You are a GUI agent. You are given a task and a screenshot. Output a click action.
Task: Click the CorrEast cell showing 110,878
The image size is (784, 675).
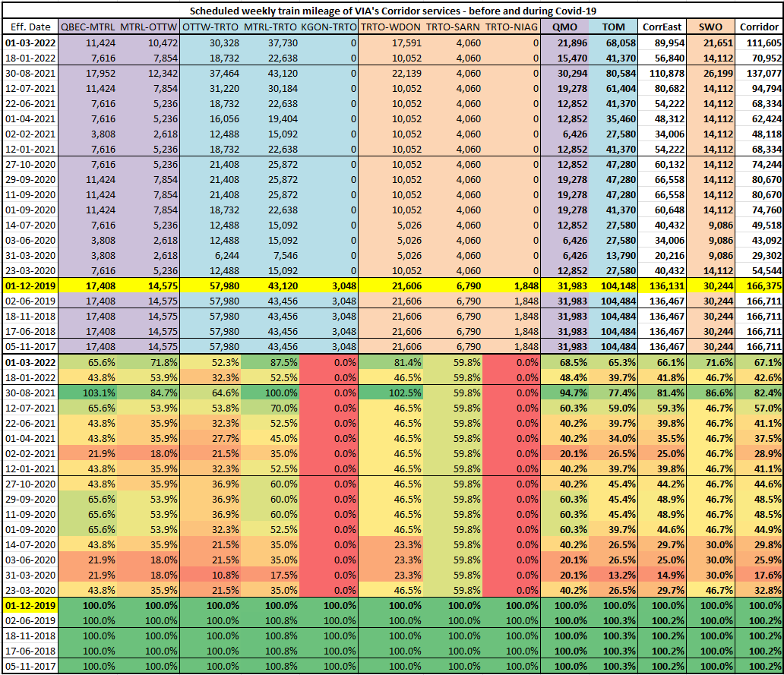tap(661, 74)
